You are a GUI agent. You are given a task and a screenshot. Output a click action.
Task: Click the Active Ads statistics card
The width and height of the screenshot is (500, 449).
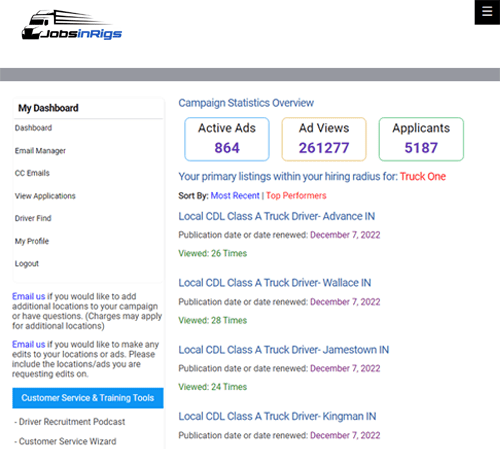[x=227, y=139]
